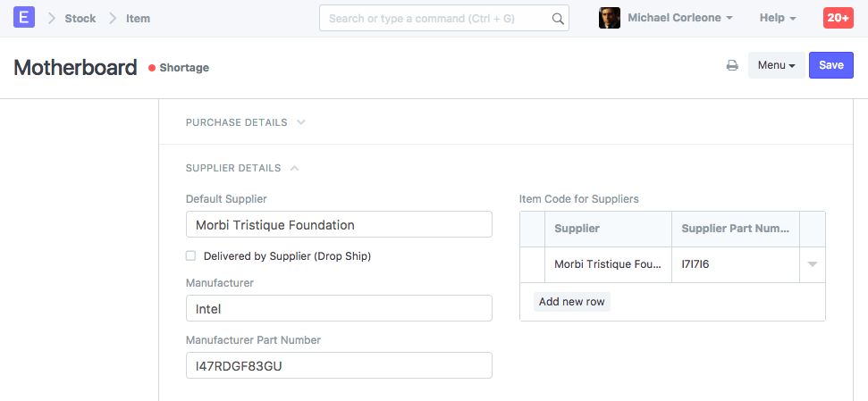Open the 20+ notifications badge
Viewport: 868px width, 401px height.
tap(838, 18)
